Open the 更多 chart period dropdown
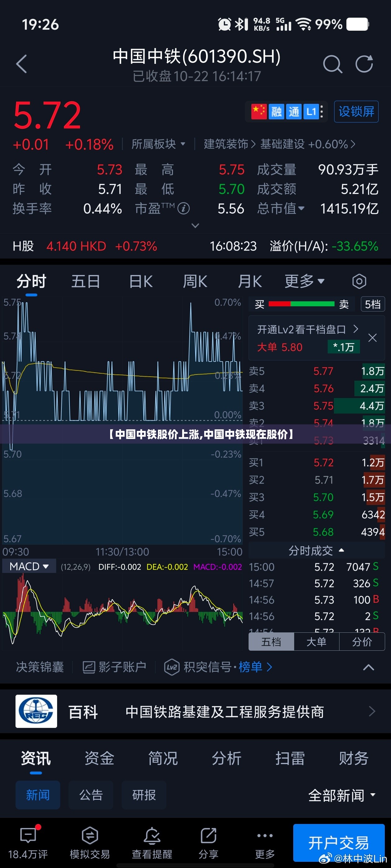 (x=304, y=281)
